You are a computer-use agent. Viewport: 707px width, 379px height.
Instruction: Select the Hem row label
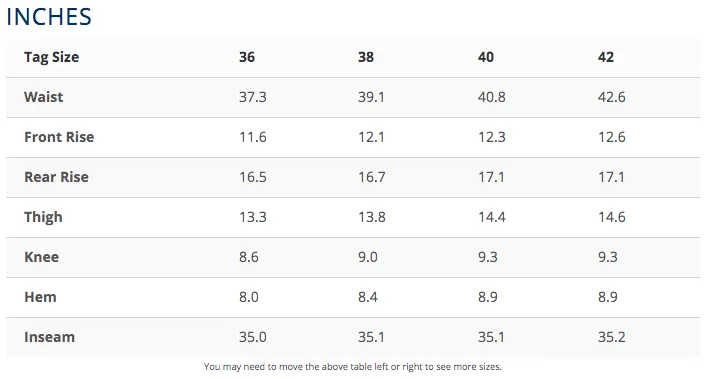[40, 297]
